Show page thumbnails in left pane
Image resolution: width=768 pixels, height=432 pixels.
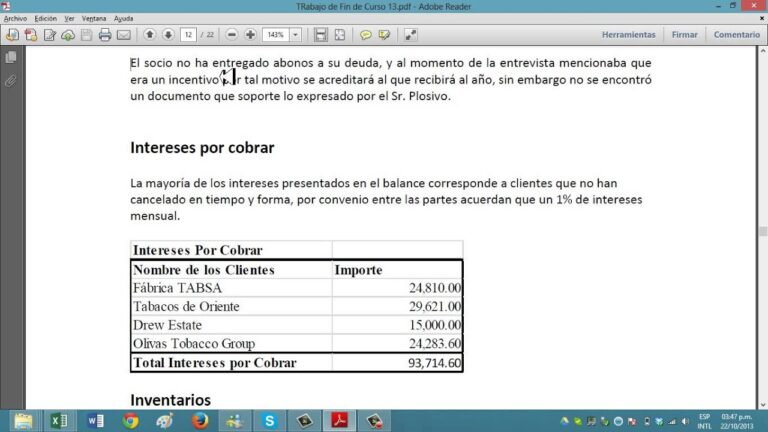coord(11,57)
